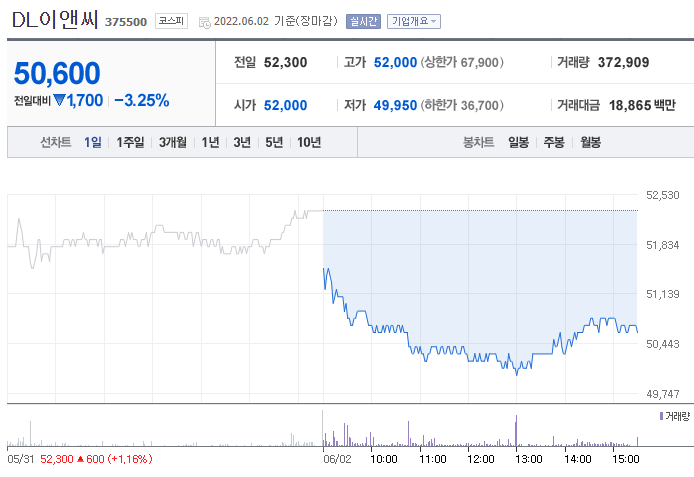Image resolution: width=694 pixels, height=477 pixels.
Task: Click the 11:00 time axis label
Action: pos(432,459)
